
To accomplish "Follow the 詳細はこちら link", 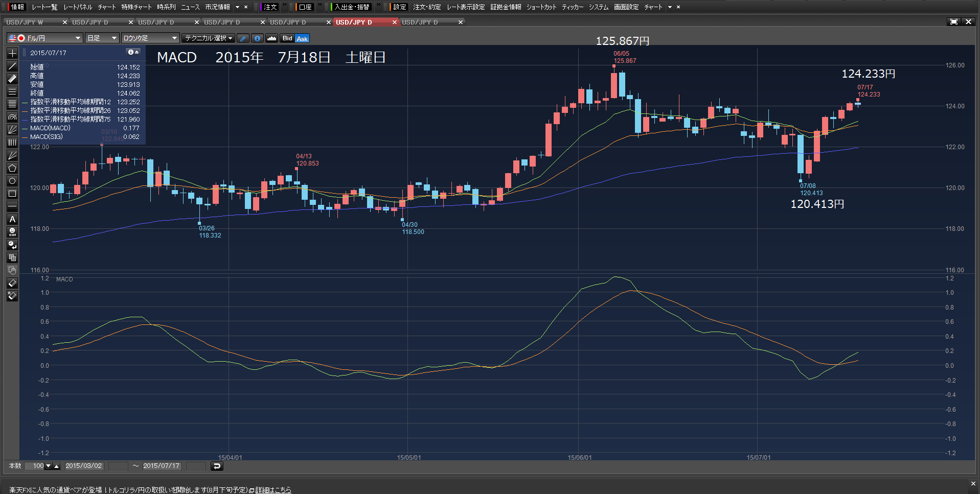I will 274,490.
